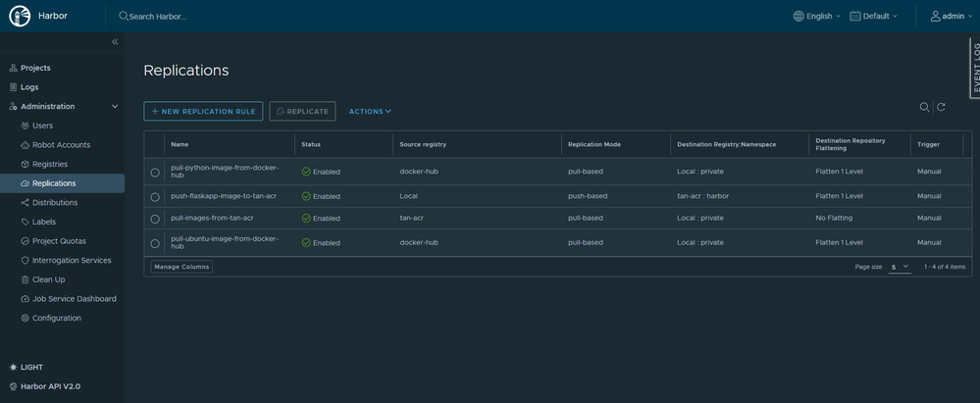This screenshot has height=403, width=980.
Task: Click the Enabled status of pull-images-from-tan-acr
Action: click(321, 219)
